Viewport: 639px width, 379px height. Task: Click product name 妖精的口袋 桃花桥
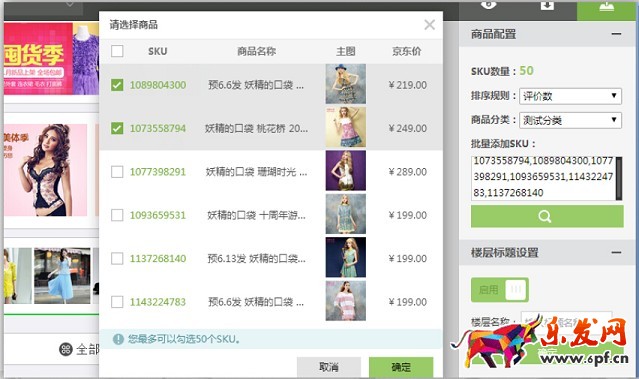(256, 128)
